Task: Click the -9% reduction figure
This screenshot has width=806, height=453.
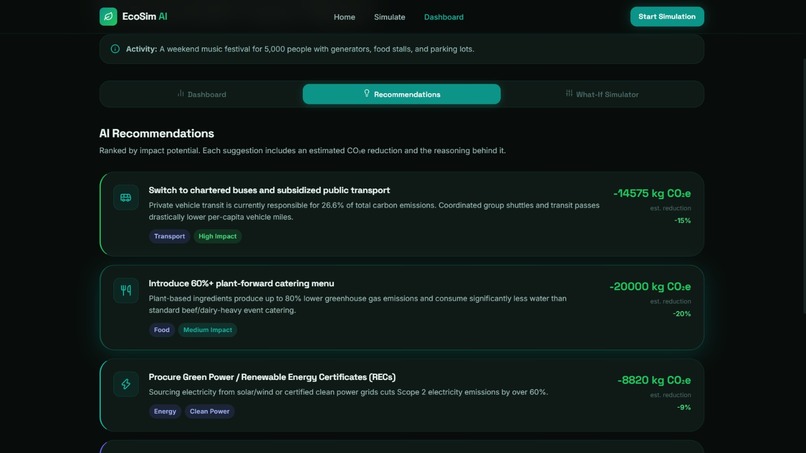Action: (684, 407)
